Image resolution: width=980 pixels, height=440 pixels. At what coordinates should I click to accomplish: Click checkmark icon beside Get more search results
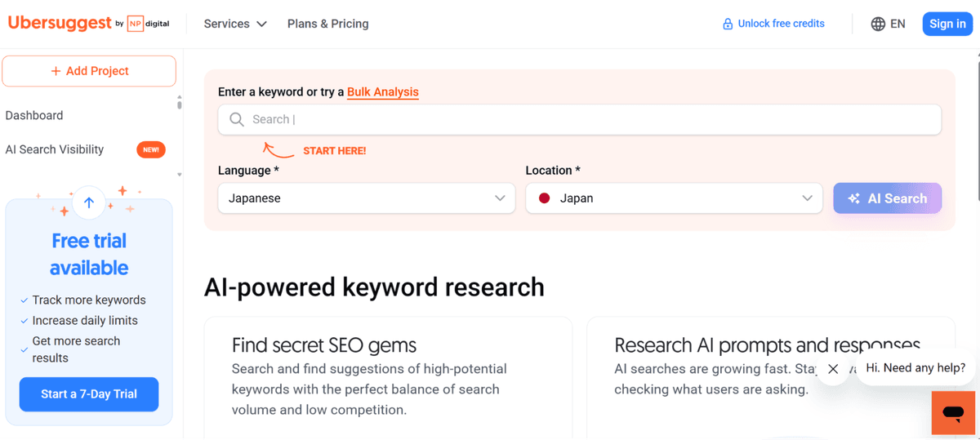(x=24, y=350)
